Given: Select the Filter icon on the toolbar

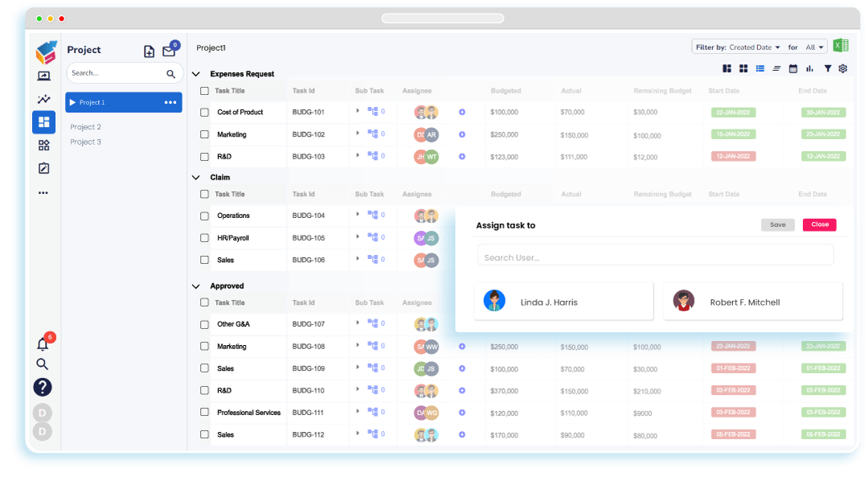Looking at the screenshot, I should 828,68.
